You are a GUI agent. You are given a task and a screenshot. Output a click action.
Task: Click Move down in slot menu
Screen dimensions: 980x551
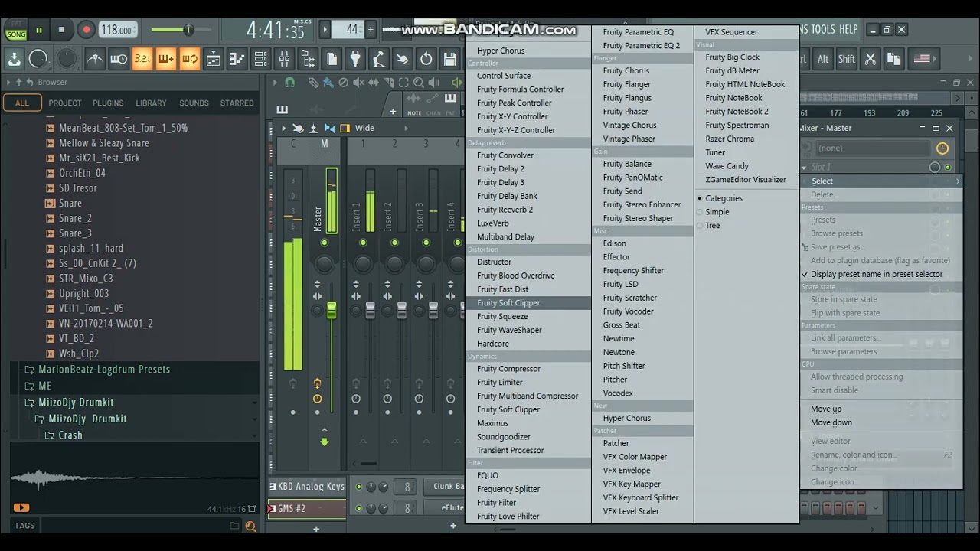(x=831, y=422)
